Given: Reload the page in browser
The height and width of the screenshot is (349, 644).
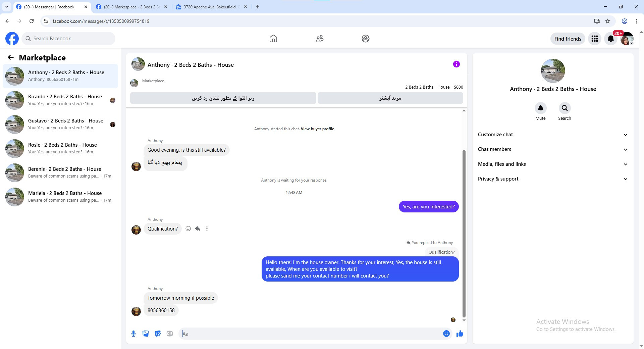Looking at the screenshot, I should point(32,21).
